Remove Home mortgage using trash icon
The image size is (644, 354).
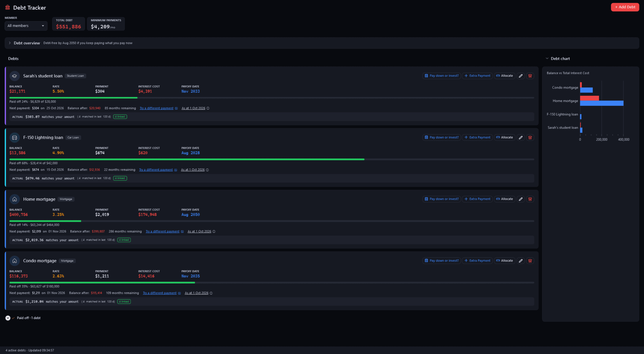pos(530,199)
